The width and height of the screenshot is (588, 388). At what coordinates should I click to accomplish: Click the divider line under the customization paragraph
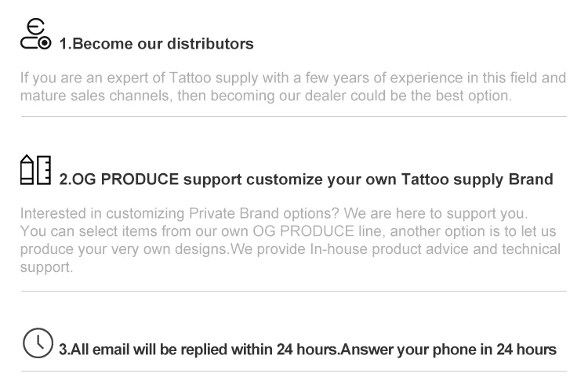click(x=293, y=292)
